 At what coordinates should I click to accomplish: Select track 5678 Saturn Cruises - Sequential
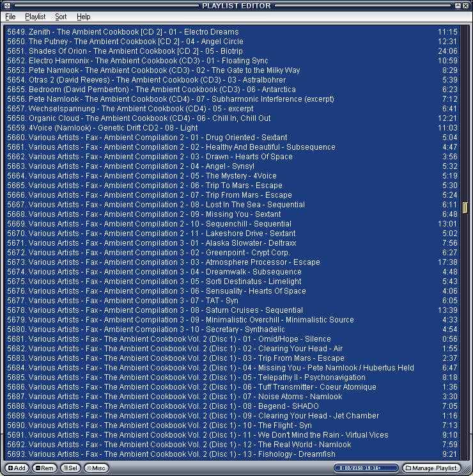point(232,310)
